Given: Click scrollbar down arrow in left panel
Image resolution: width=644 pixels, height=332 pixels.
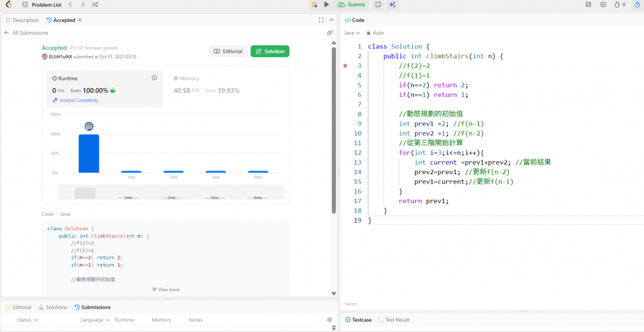Looking at the screenshot, I should pos(334,294).
